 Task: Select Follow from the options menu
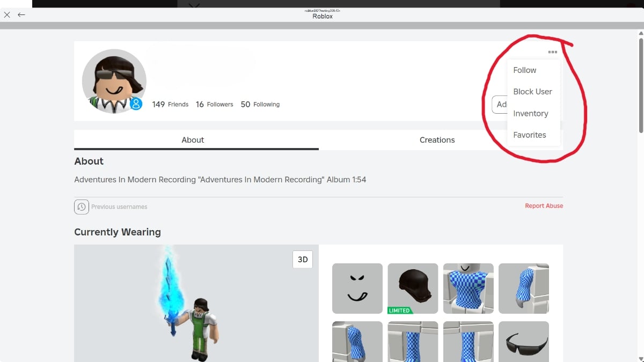(x=524, y=70)
